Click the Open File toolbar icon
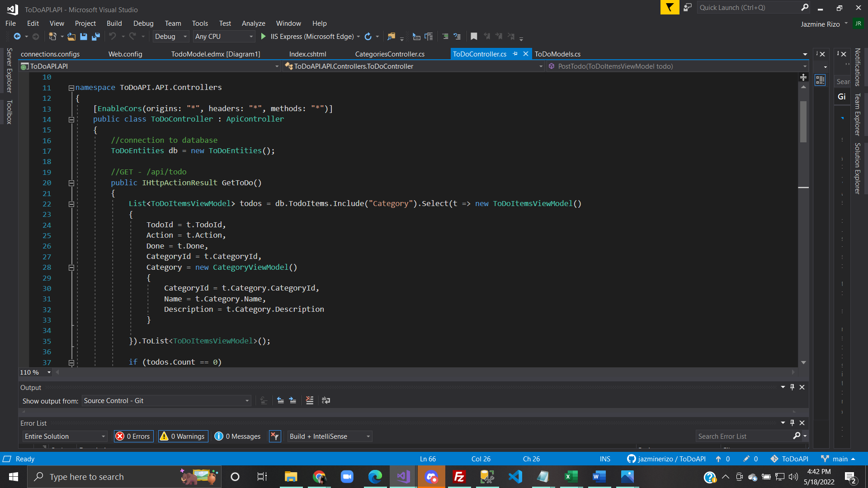Viewport: 868px width, 488px height. tap(71, 37)
